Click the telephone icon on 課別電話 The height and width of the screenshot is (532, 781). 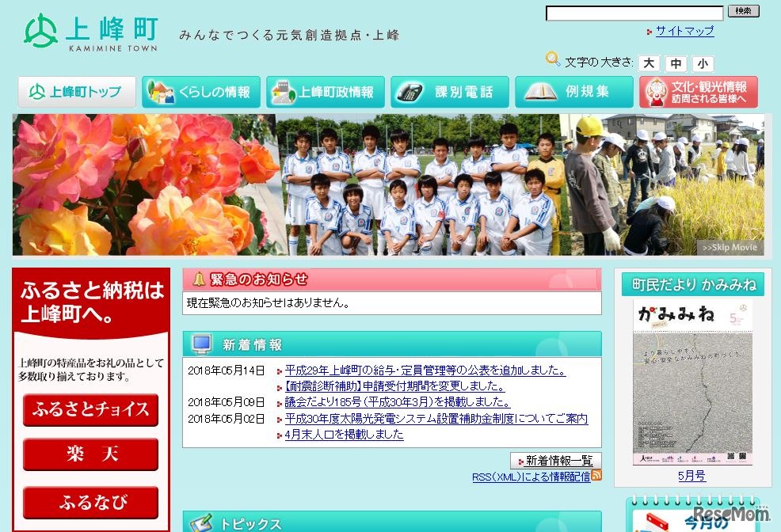(410, 92)
